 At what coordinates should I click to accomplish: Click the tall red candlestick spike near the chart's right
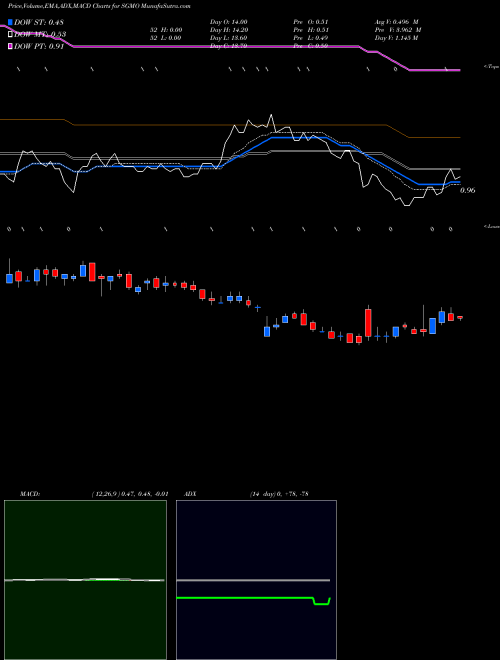pos(368,322)
